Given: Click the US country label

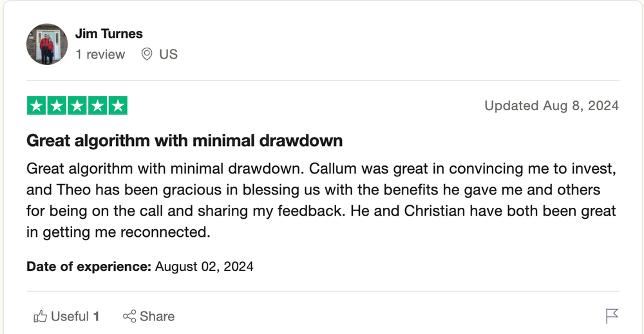Looking at the screenshot, I should [x=168, y=54].
